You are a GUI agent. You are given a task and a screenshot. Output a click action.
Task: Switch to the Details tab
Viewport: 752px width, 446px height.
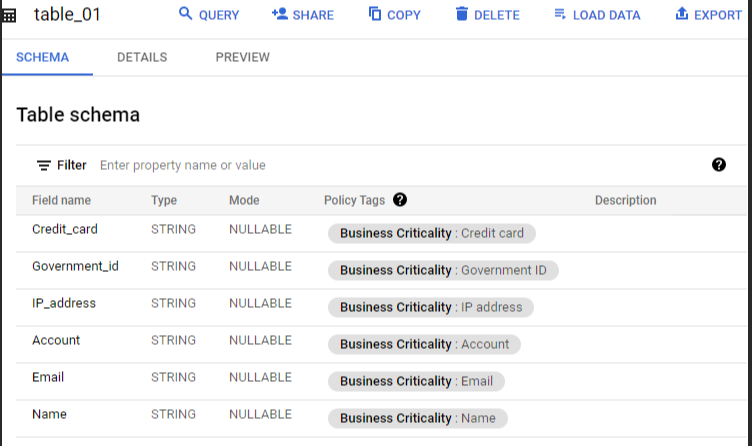[142, 57]
